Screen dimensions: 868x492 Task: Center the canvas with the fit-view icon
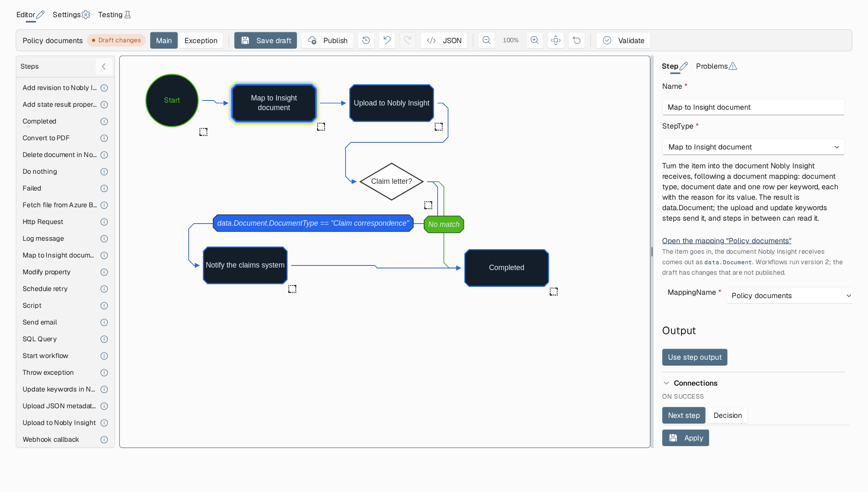556,40
